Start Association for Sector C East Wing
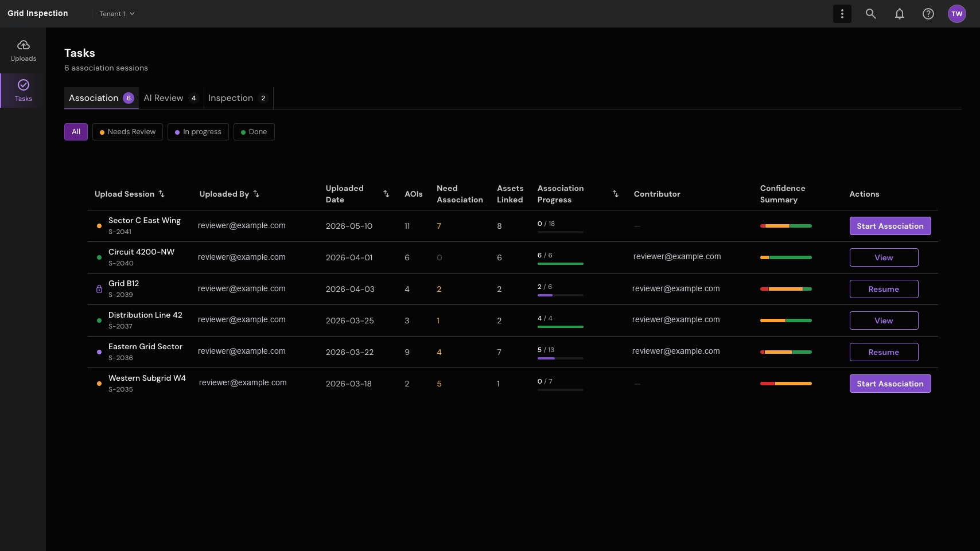Viewport: 980px width, 551px height. pyautogui.click(x=890, y=226)
